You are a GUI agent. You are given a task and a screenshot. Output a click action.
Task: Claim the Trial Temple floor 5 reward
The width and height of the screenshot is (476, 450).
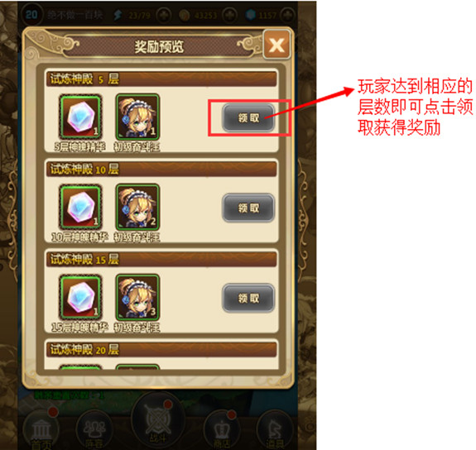point(248,117)
